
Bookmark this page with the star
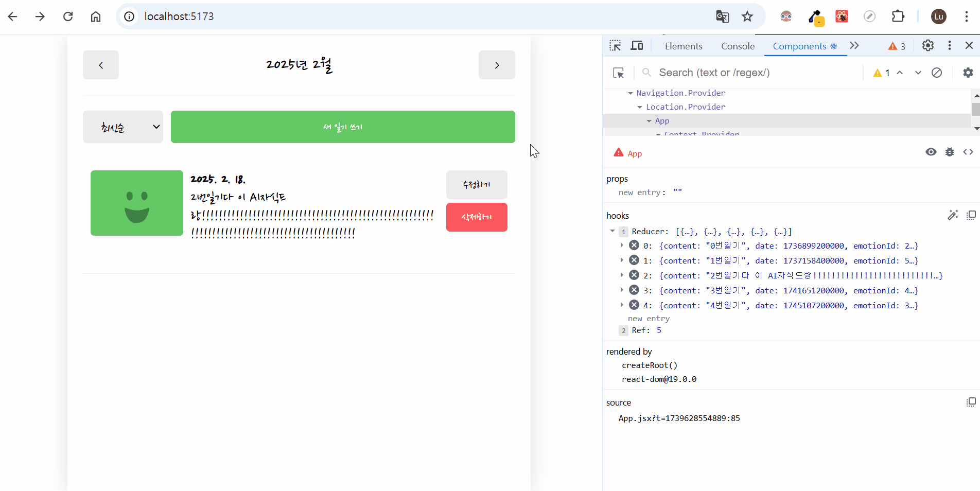[747, 16]
